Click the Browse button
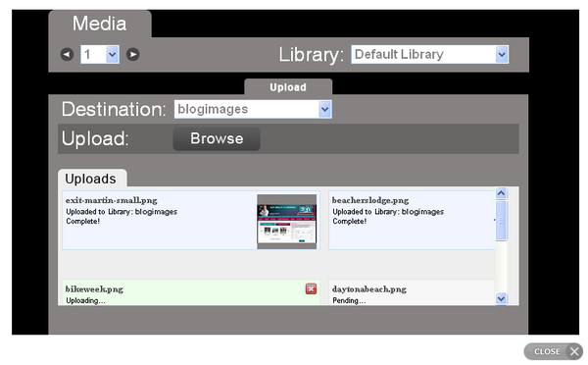The width and height of the screenshot is (588, 365). click(x=217, y=138)
